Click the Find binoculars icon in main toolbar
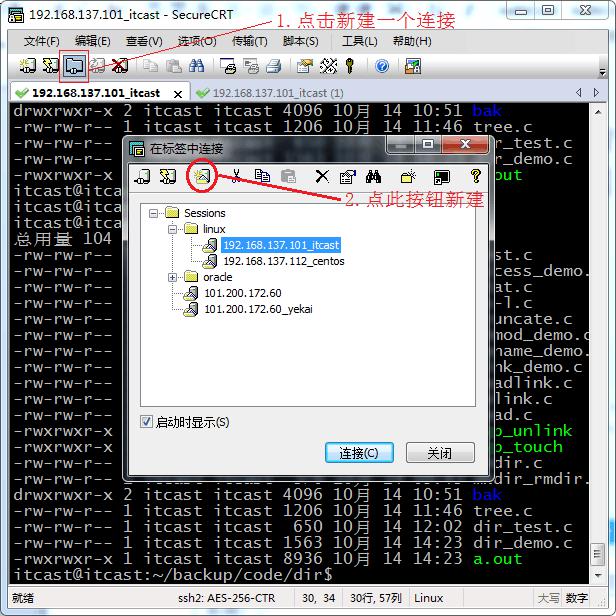616x616 pixels. 196,66
